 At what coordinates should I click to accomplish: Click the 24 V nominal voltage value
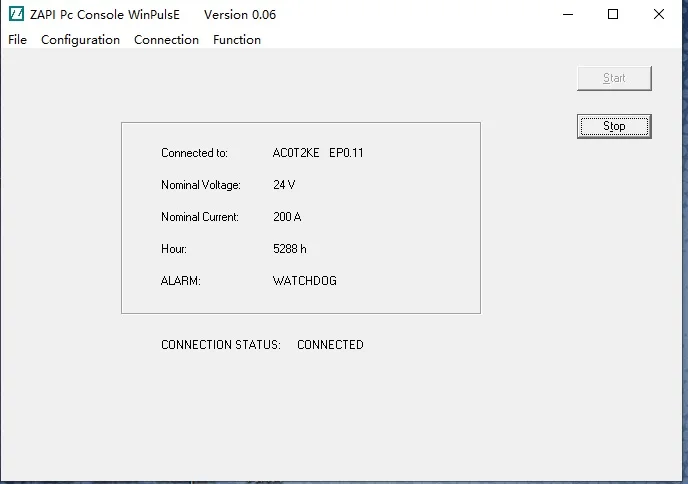coord(284,185)
